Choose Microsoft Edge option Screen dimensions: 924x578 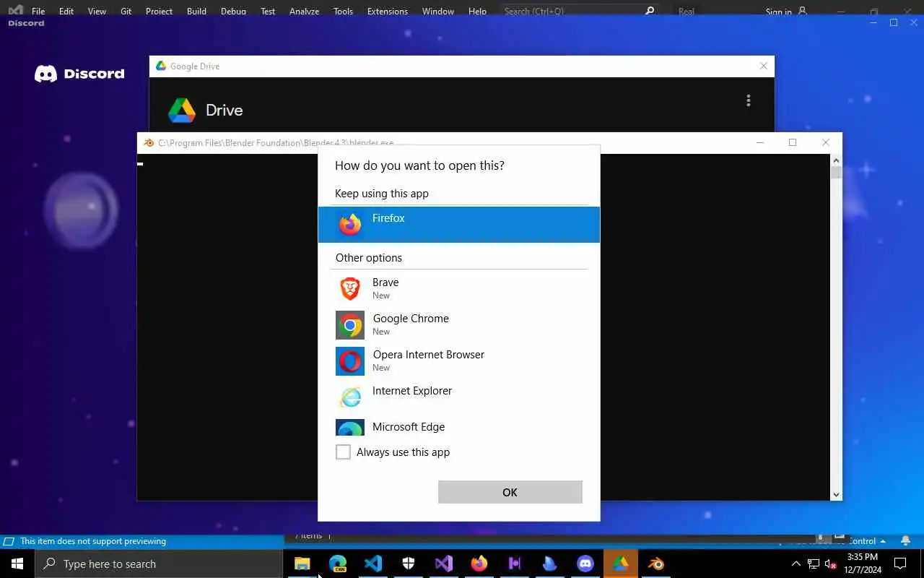459,426
